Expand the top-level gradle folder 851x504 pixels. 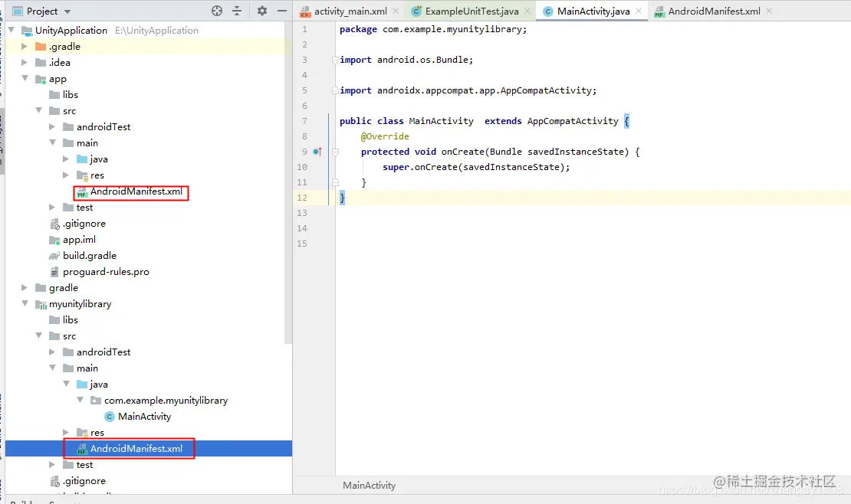pos(25,287)
